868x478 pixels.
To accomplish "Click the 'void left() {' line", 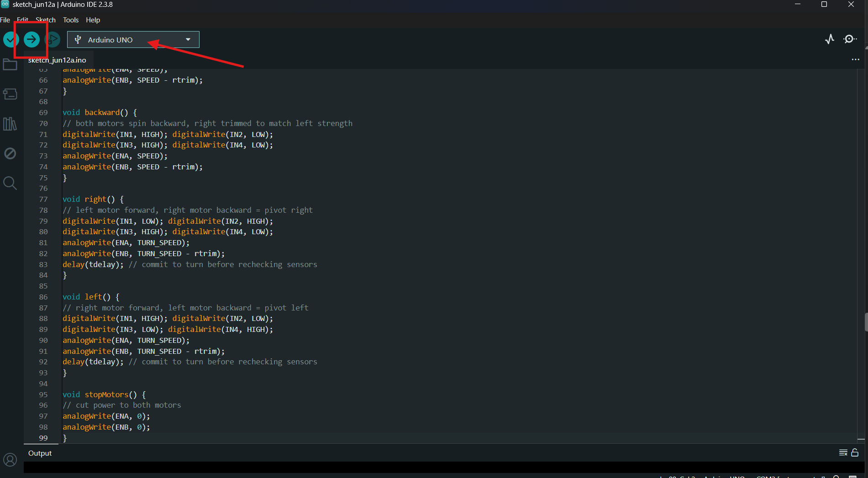I will pos(91,297).
